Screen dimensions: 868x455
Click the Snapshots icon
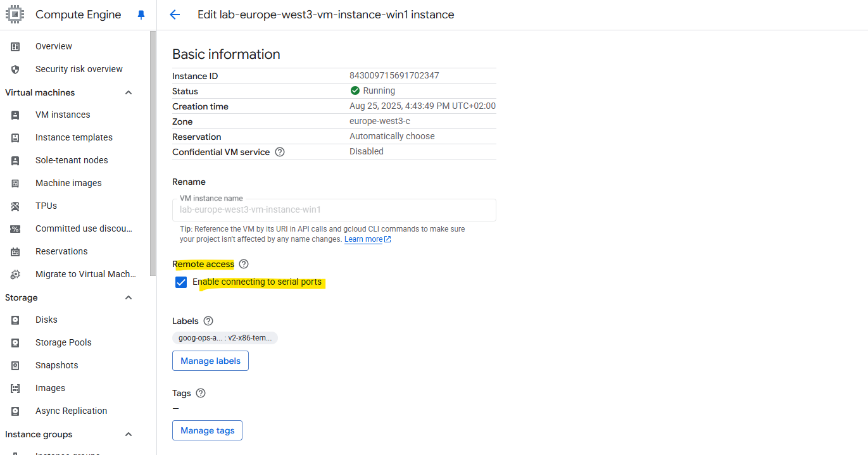coord(15,365)
